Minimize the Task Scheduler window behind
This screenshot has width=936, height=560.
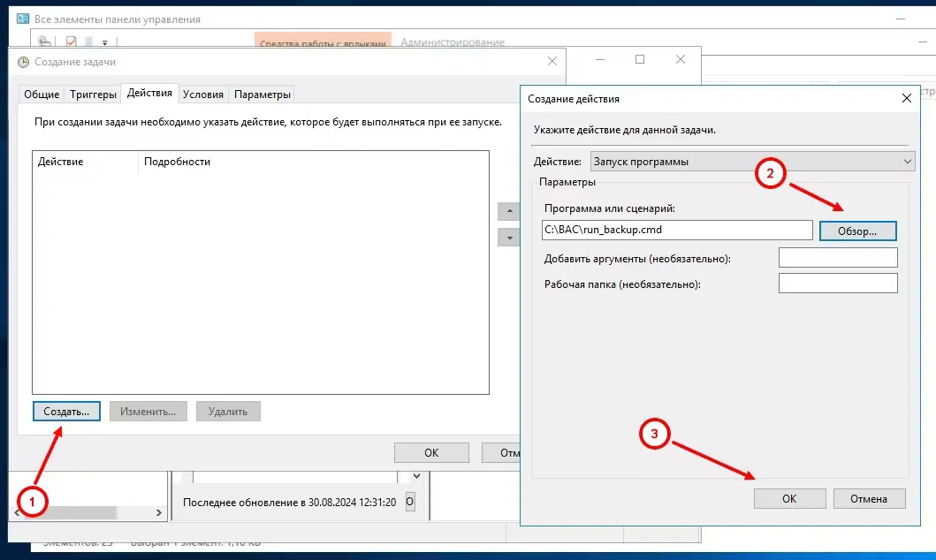(600, 59)
